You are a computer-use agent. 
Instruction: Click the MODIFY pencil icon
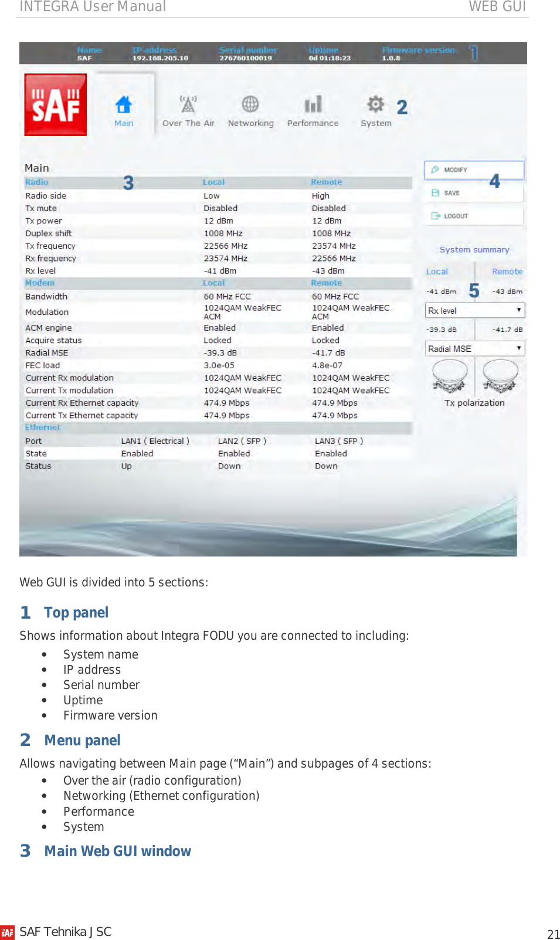pos(435,169)
